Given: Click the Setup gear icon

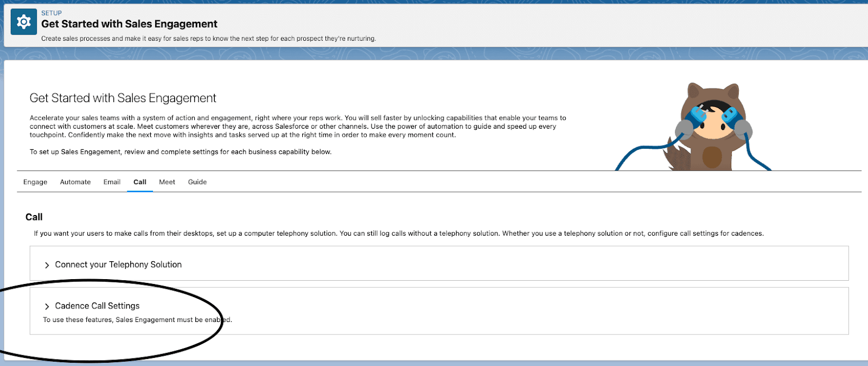Looking at the screenshot, I should tap(24, 22).
